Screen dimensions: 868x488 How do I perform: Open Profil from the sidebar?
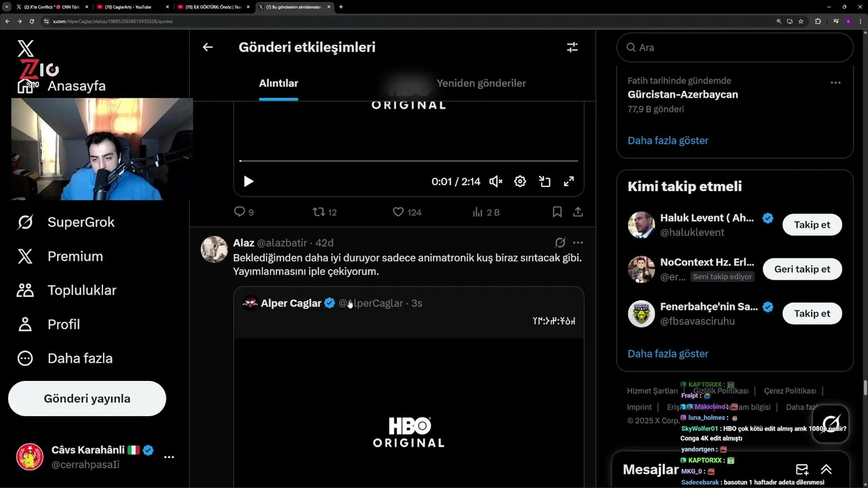point(48,324)
